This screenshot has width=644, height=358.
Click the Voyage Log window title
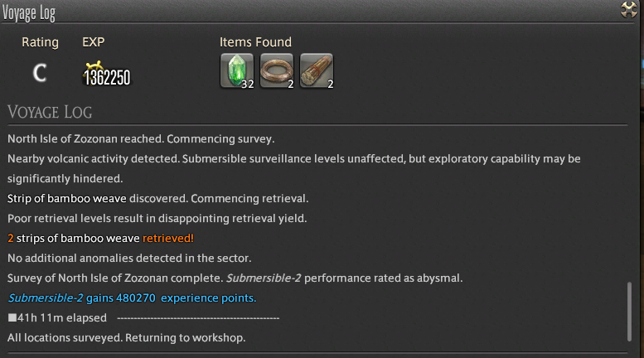coord(29,13)
